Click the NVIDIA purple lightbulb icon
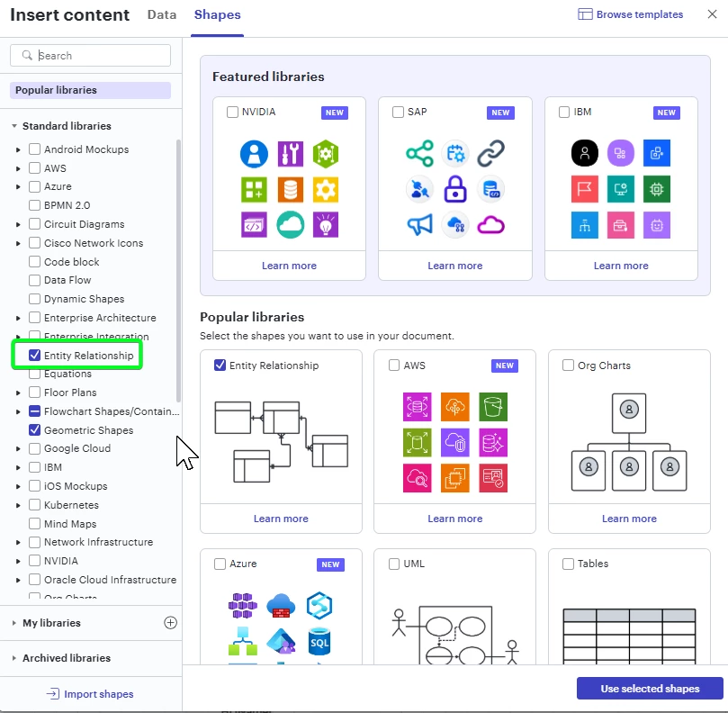728x713 pixels. [x=326, y=225]
